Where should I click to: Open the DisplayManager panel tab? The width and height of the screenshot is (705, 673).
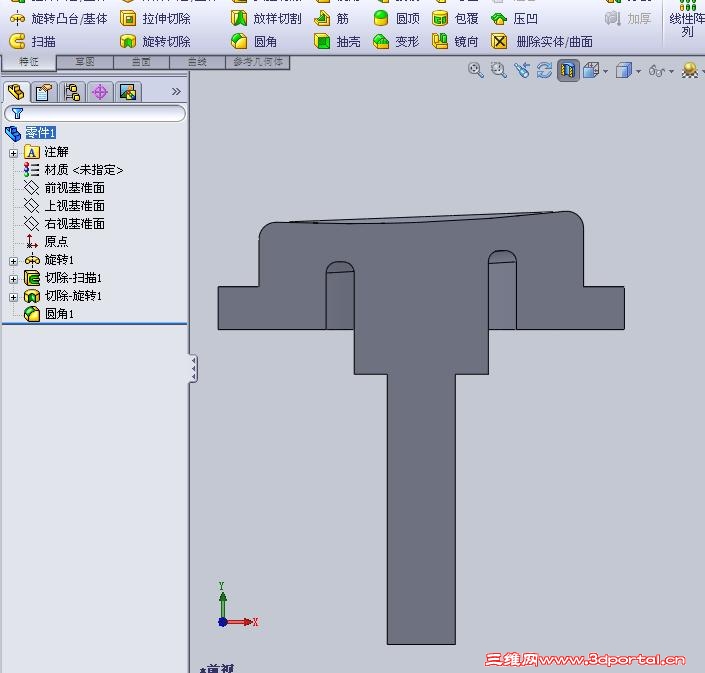click(x=128, y=93)
